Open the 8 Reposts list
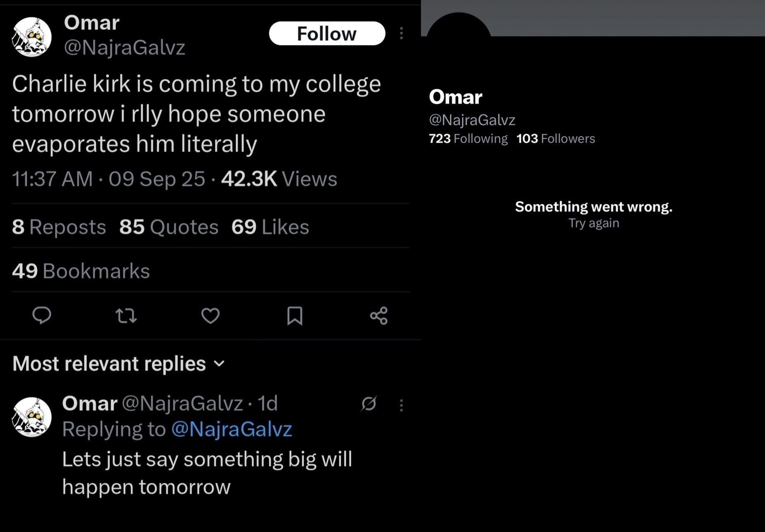 point(59,227)
